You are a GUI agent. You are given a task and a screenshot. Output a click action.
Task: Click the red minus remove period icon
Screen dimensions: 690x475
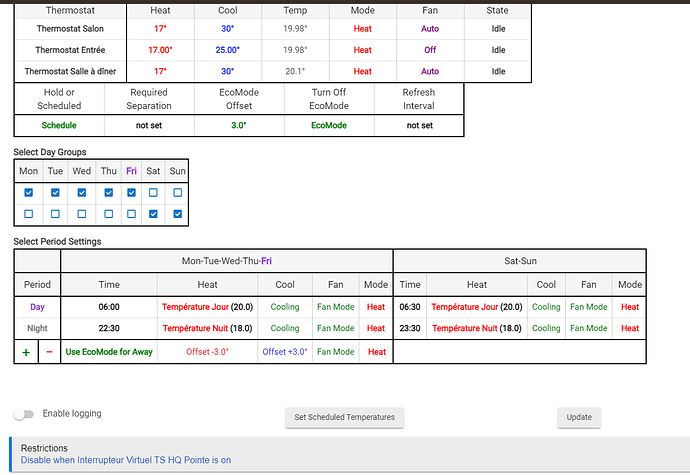coord(50,352)
